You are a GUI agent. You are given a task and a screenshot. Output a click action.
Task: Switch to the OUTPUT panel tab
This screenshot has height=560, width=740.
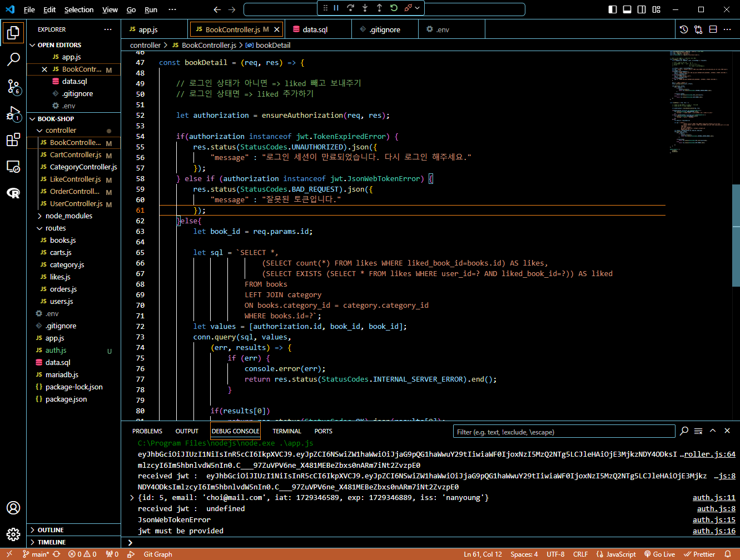point(187,431)
